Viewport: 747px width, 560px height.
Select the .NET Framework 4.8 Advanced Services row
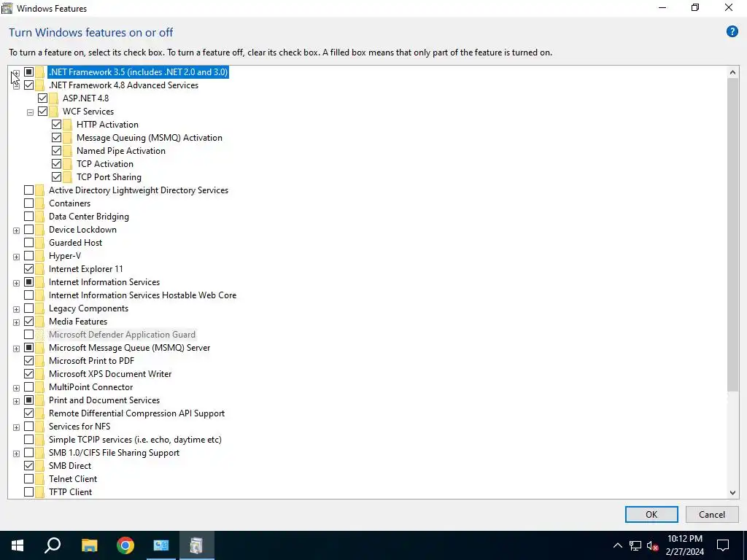(x=123, y=85)
